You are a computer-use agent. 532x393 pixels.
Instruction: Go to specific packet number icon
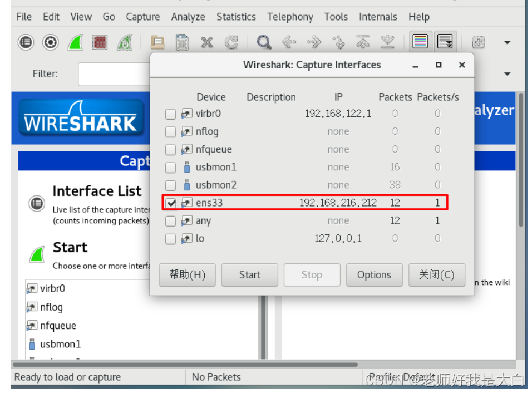point(338,42)
